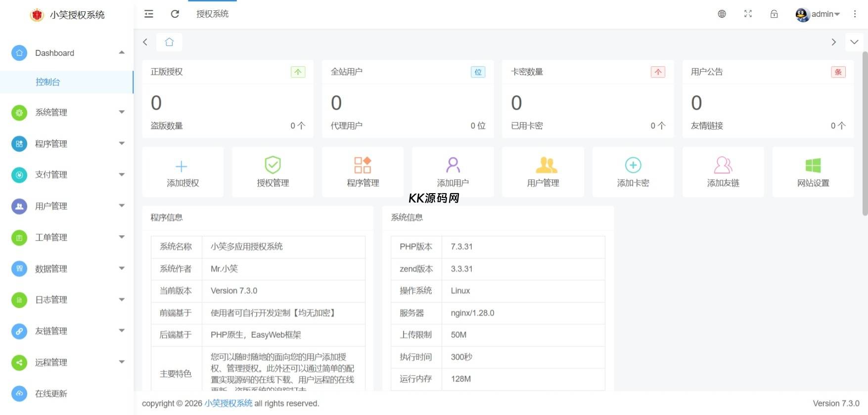Toggle fullscreen mode icon

coord(748,14)
